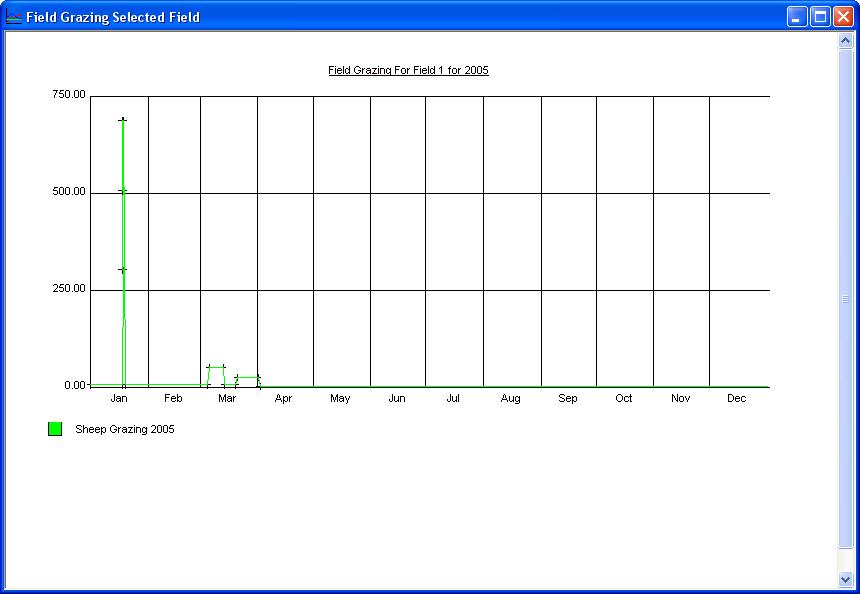
Task: Click the green Sheep Grazing legend swatch
Action: tap(55, 429)
